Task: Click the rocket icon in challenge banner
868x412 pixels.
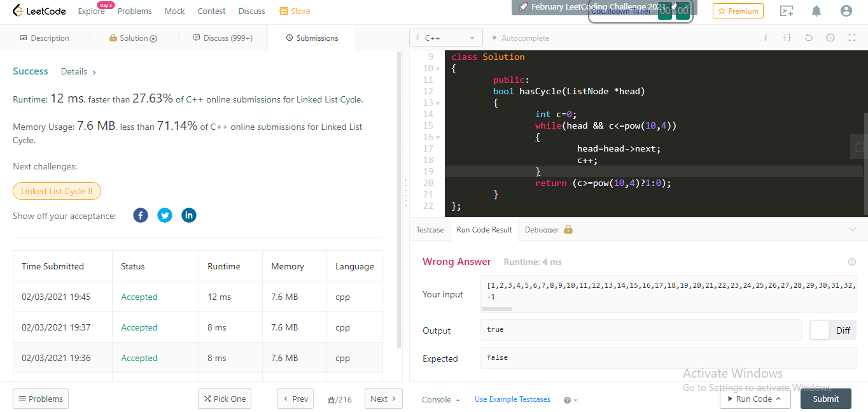Action: click(523, 6)
